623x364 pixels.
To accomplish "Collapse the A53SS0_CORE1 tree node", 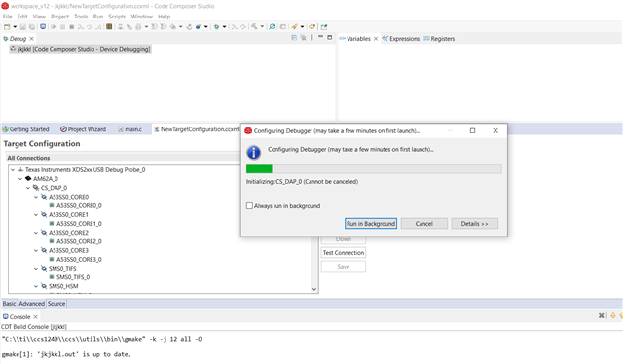I will click(36, 214).
